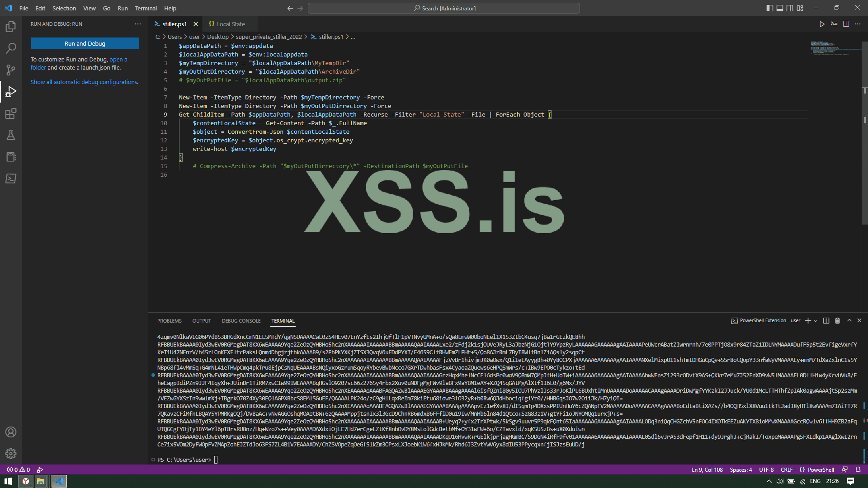Run the PowerShell script play icon
The image size is (868, 488).
(822, 24)
